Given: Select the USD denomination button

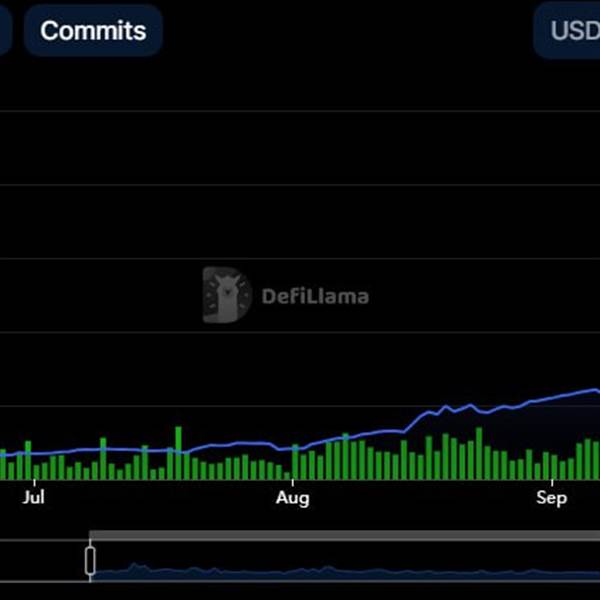Looking at the screenshot, I should coord(567,31).
